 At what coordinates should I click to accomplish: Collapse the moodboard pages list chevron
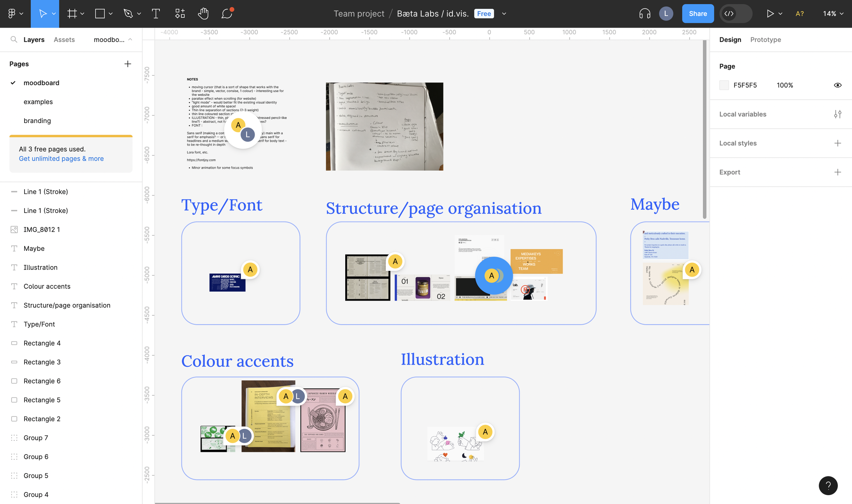[130, 40]
